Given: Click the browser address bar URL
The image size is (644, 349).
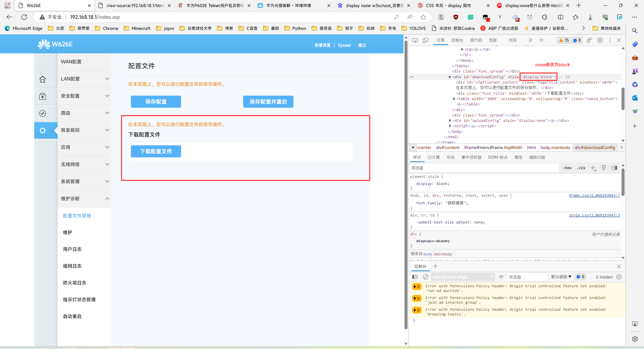Looking at the screenshot, I should click(x=95, y=17).
